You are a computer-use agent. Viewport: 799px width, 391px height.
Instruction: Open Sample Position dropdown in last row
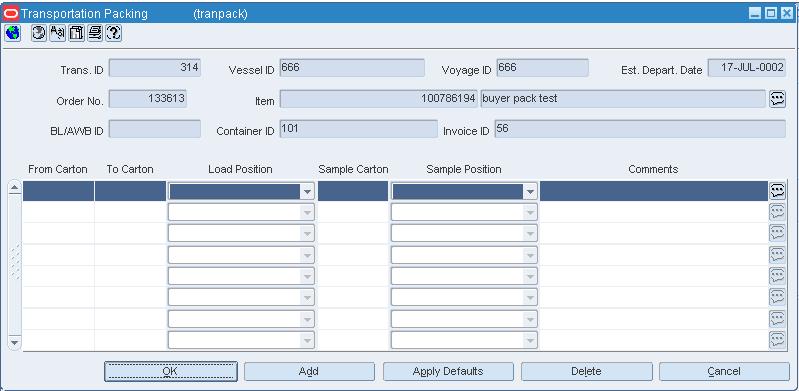(x=530, y=340)
